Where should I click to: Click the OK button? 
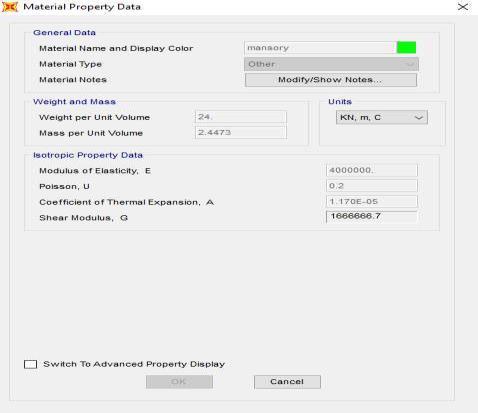(179, 382)
